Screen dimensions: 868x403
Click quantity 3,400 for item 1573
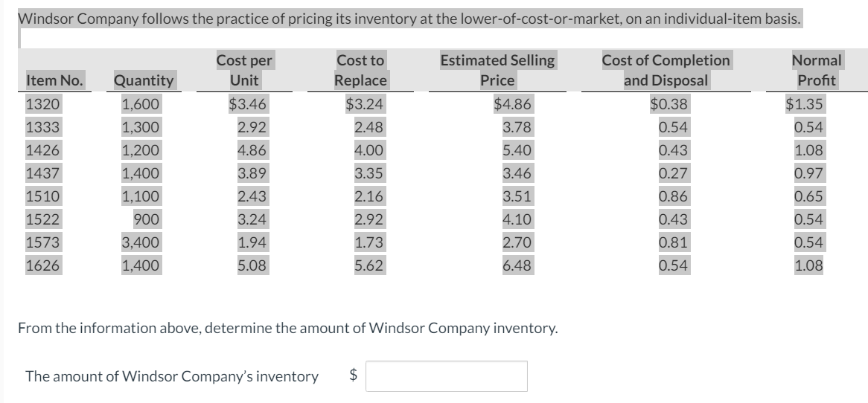pyautogui.click(x=141, y=242)
